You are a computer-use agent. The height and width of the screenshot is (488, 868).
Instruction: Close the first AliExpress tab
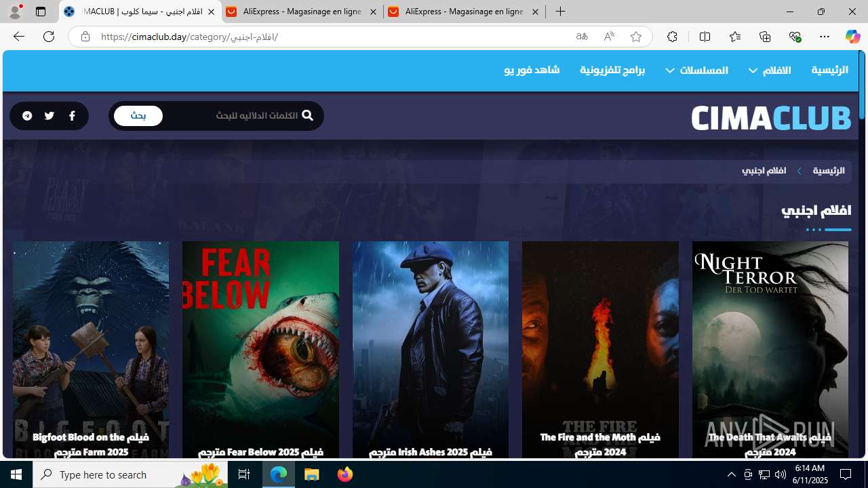(373, 12)
